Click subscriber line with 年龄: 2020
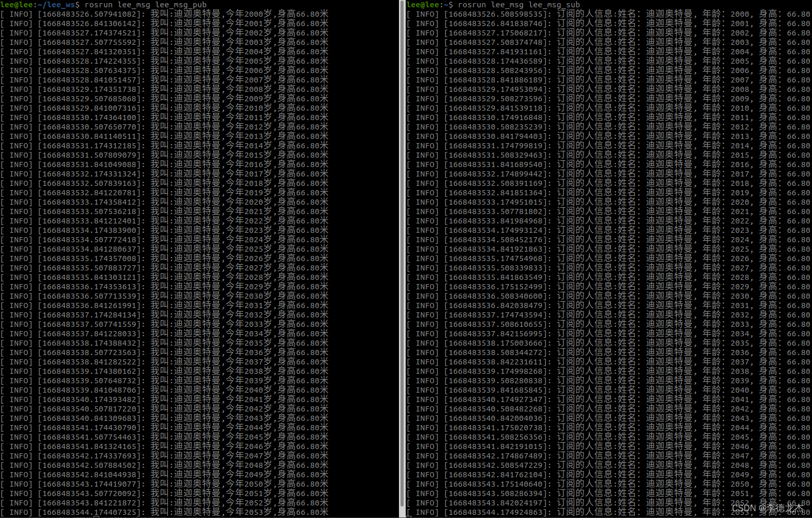Image resolution: width=812 pixels, height=518 pixels. click(x=609, y=202)
